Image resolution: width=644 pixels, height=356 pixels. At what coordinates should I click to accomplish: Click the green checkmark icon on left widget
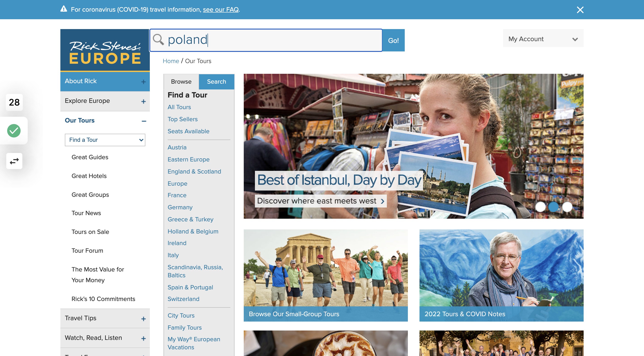pyautogui.click(x=14, y=131)
